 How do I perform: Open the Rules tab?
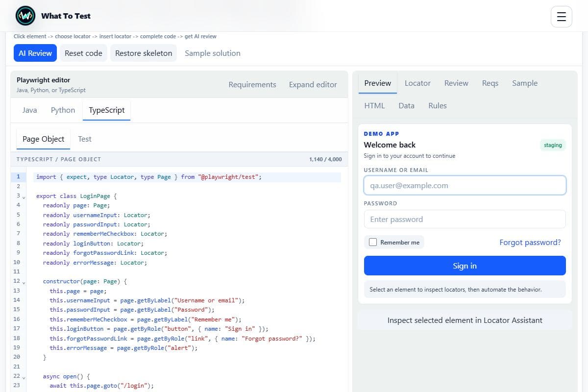click(x=438, y=105)
